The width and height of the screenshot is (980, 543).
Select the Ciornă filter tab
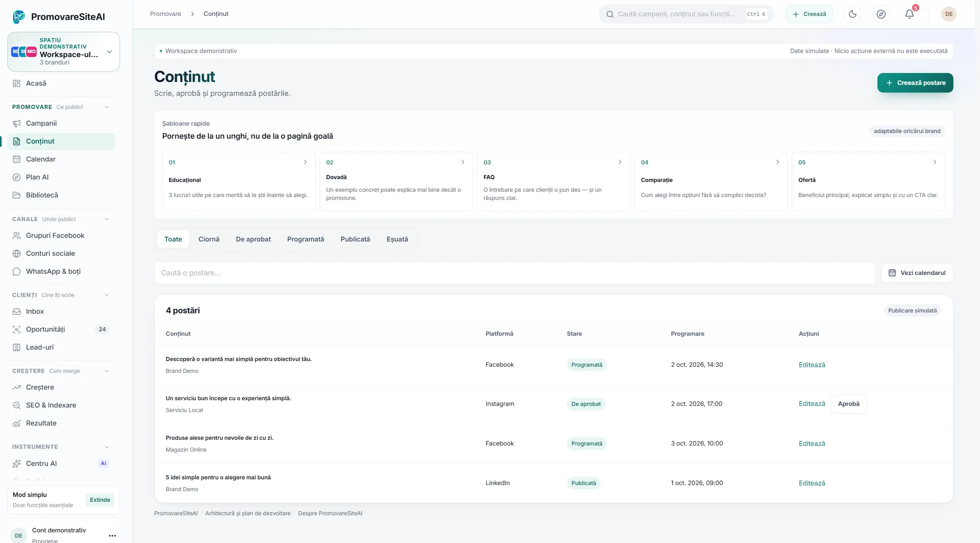(x=209, y=239)
